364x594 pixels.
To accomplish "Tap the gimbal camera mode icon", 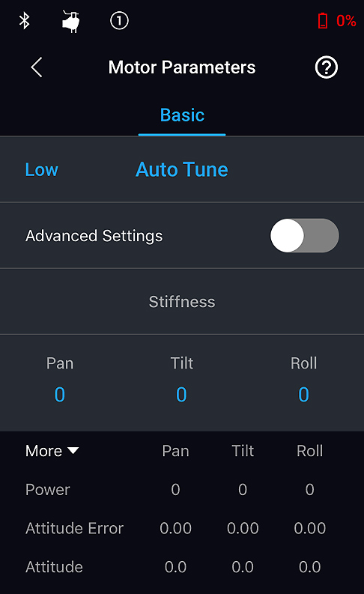I will (71, 21).
